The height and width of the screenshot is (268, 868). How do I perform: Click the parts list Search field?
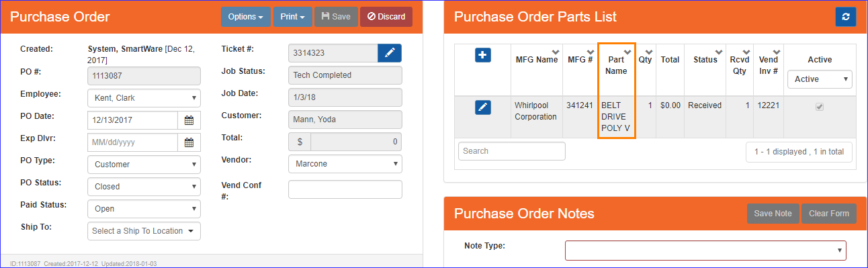coord(512,151)
